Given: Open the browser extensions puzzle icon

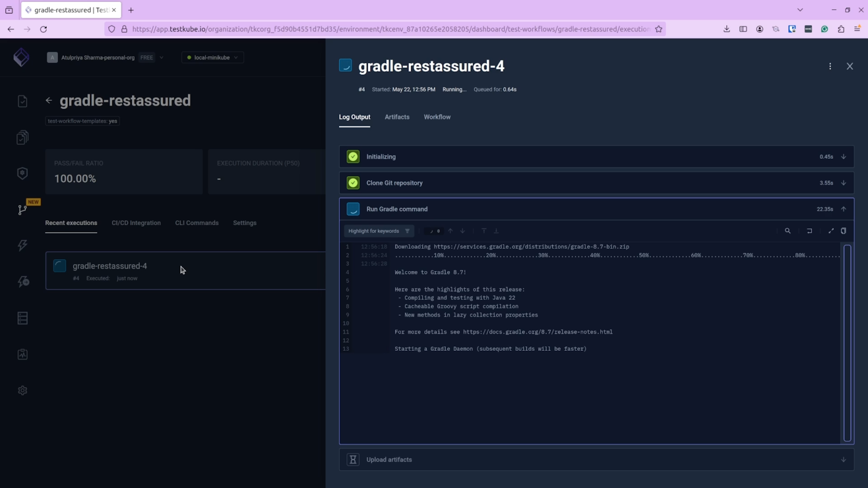Looking at the screenshot, I should coord(841,29).
